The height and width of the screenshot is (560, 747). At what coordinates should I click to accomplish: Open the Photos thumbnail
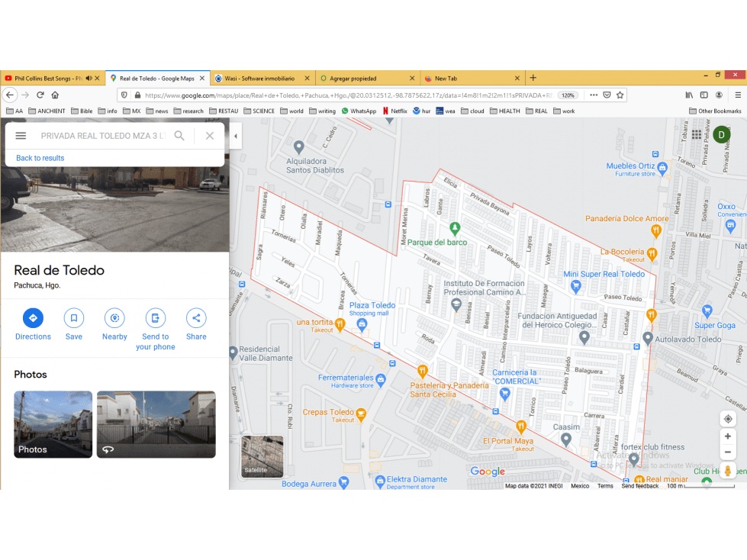point(53,424)
